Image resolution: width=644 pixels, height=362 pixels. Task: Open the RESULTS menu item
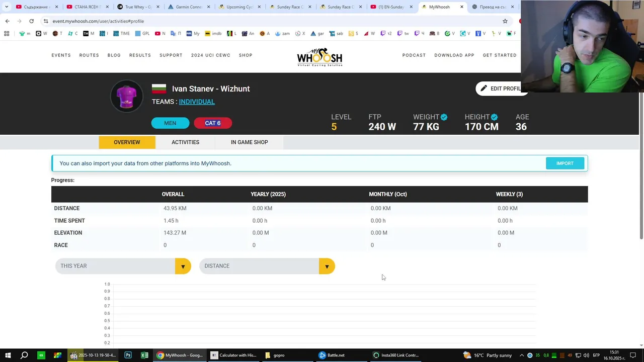(140, 55)
